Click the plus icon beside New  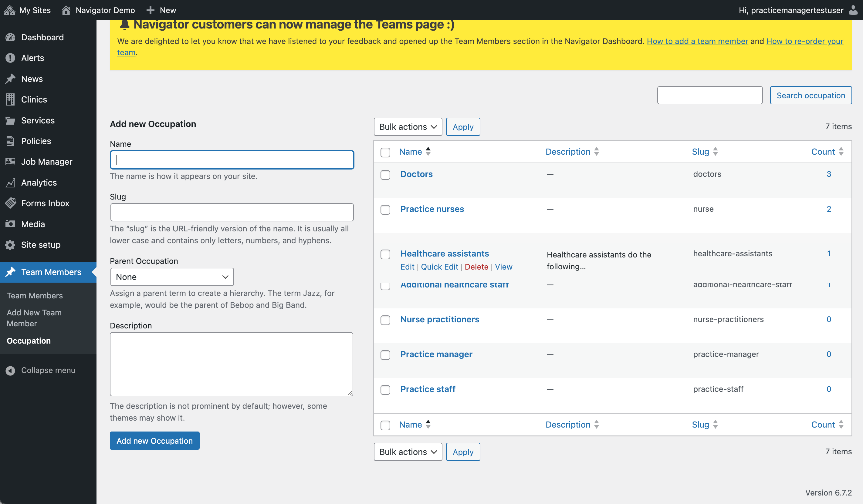tap(150, 10)
